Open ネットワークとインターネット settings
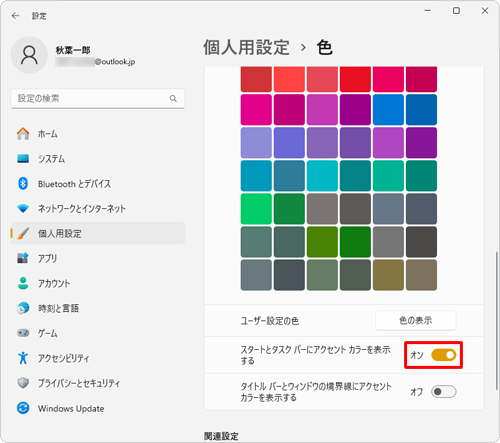 (98, 209)
